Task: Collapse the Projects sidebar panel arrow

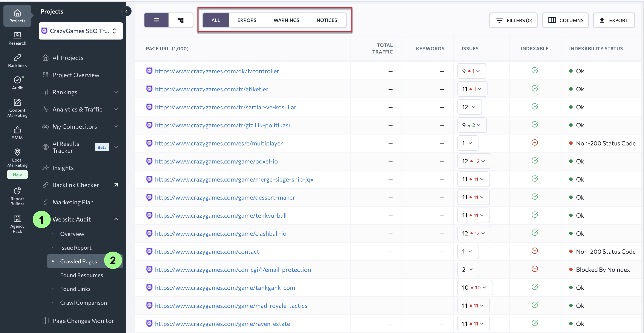Action: pos(126,11)
